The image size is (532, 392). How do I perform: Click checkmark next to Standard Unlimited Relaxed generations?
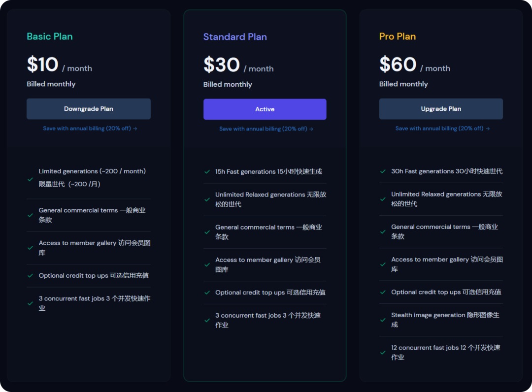coord(207,199)
